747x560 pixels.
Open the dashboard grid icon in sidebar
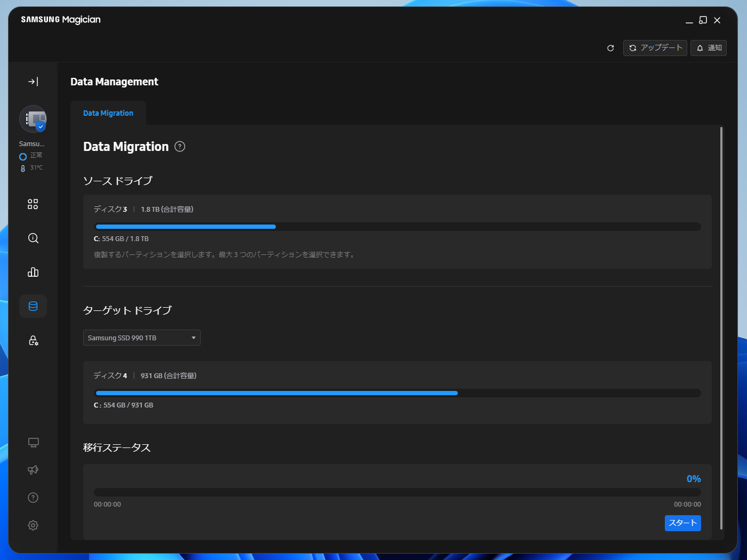tap(33, 204)
